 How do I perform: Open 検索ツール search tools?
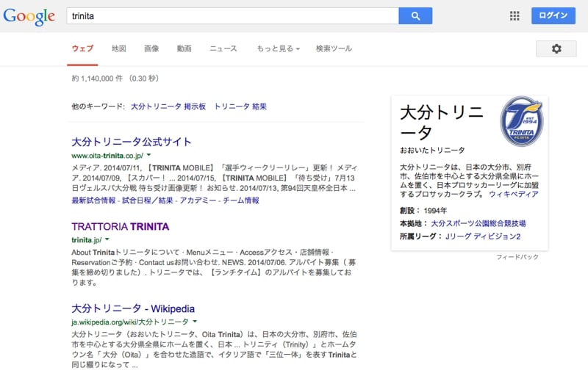coord(334,48)
